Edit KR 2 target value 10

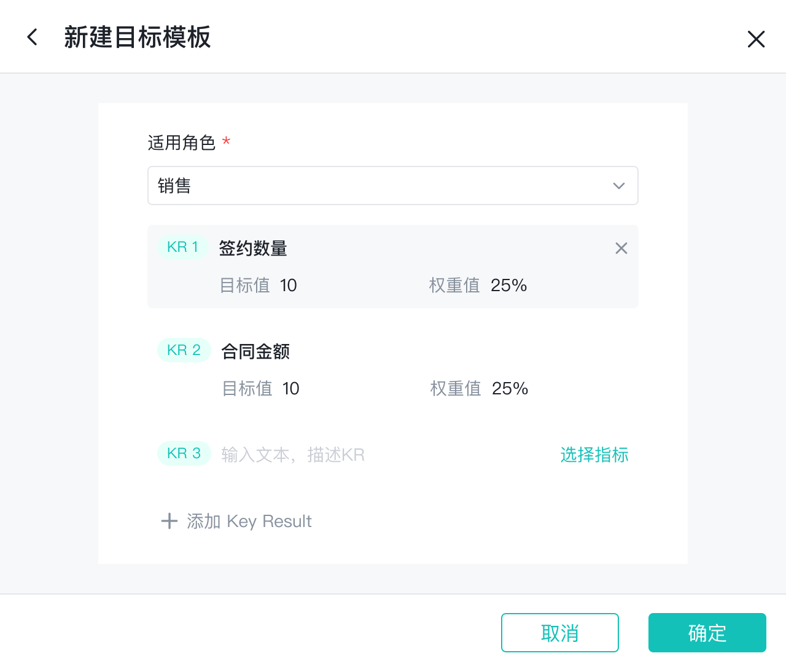[290, 389]
